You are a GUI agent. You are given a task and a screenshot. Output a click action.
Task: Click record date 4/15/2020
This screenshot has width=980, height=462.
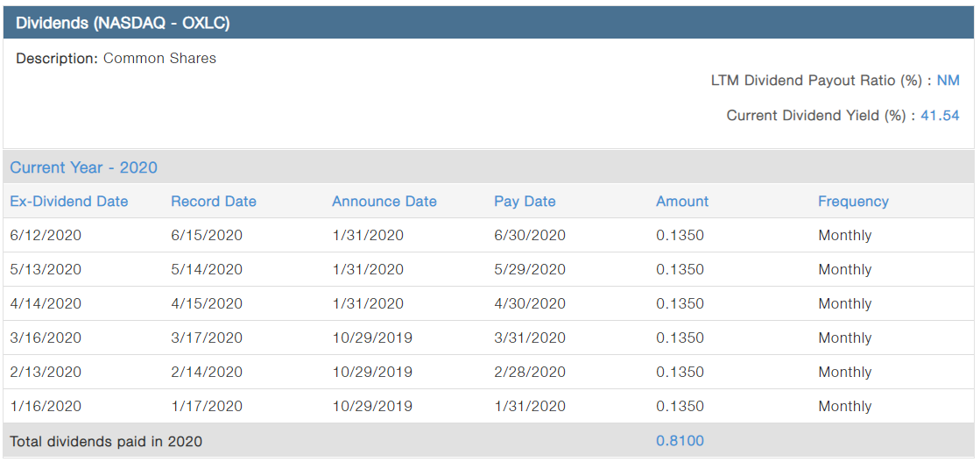point(207,304)
